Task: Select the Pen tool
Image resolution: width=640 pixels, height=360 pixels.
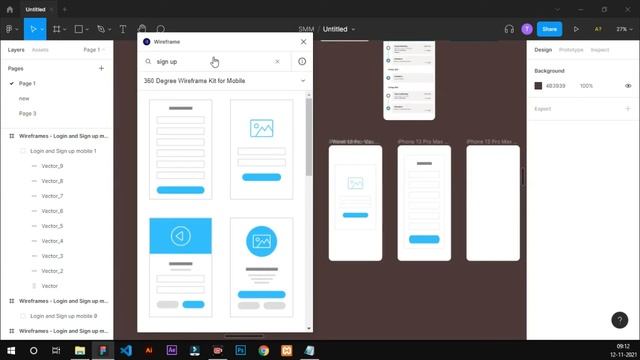Action: (x=101, y=29)
